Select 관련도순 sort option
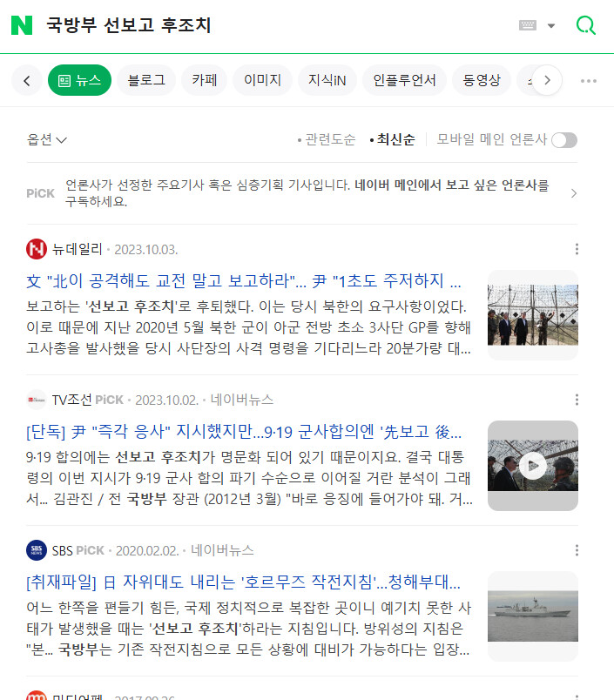Viewport: 614px width, 700px height. click(327, 139)
